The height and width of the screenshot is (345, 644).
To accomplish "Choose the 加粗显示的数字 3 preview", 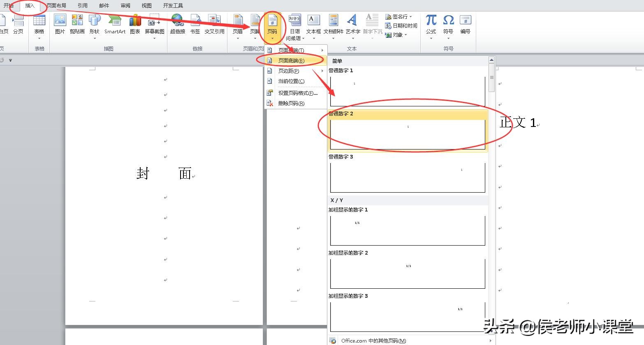I will [x=408, y=313].
